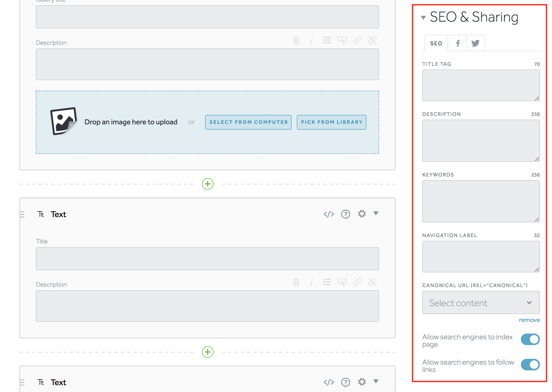Image resolution: width=552 pixels, height=392 pixels.
Task: Click the Keywords text area
Action: click(481, 201)
